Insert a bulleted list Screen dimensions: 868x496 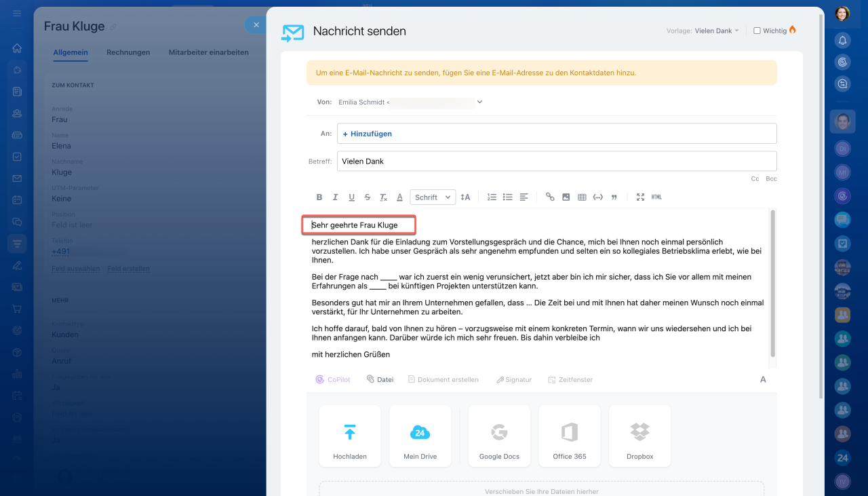pos(507,197)
